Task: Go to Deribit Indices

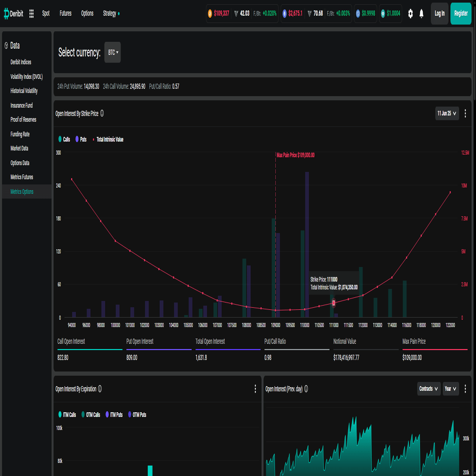Action: pyautogui.click(x=21, y=62)
